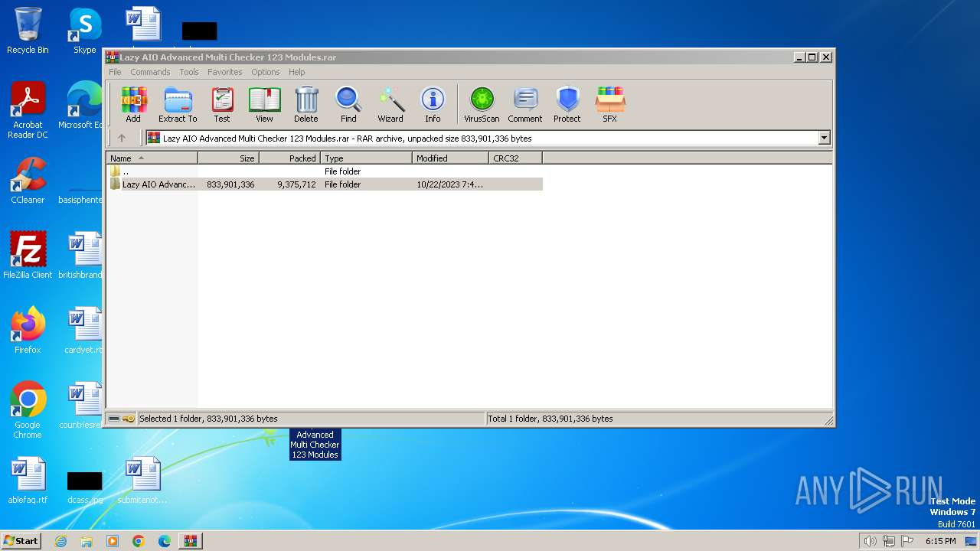Open Recycle Bin desktop icon
The width and height of the screenshot is (980, 551).
[x=28, y=31]
